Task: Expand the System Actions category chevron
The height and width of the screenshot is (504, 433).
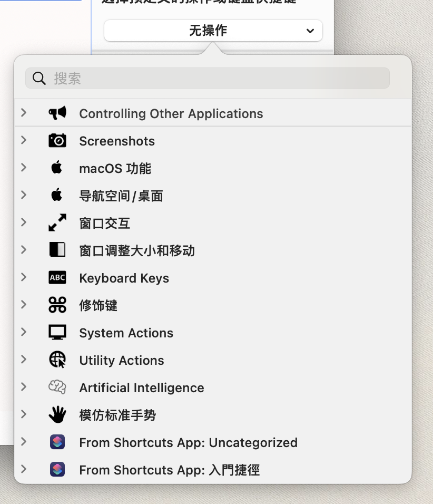Action: 24,332
